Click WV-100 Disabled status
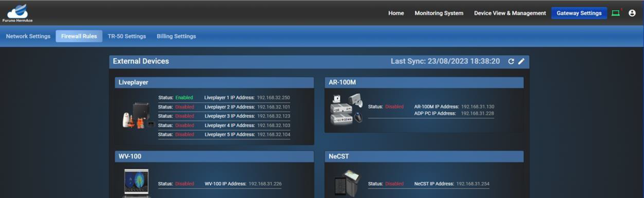This screenshot has width=644, height=198. [x=184, y=184]
